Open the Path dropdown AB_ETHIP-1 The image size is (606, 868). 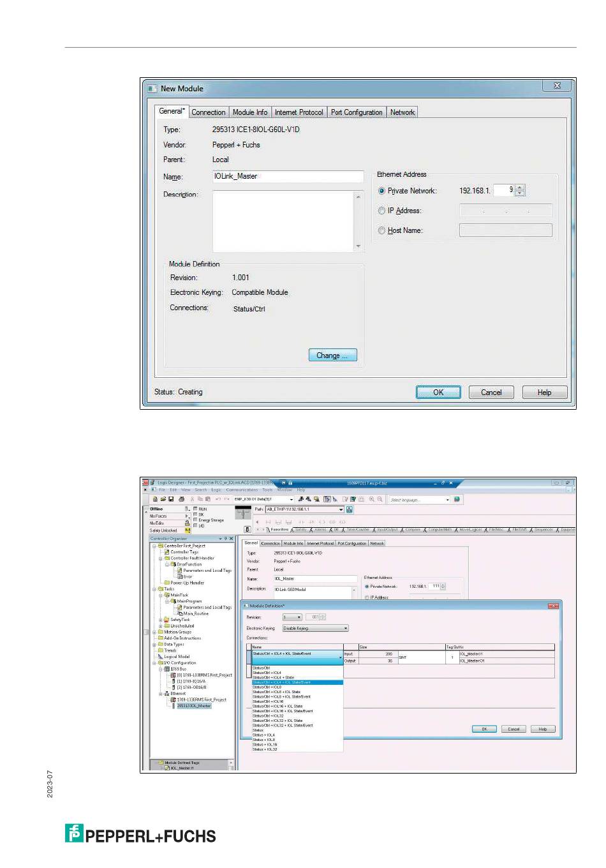[x=341, y=509]
